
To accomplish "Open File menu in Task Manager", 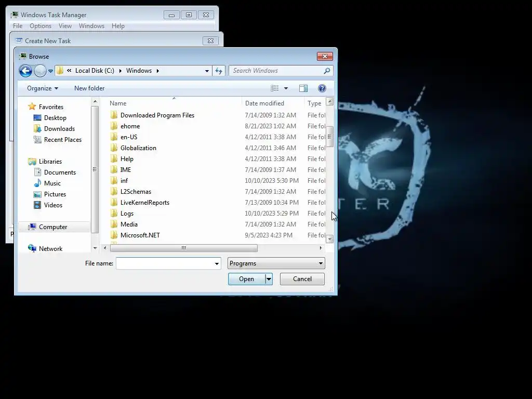I will (x=18, y=26).
